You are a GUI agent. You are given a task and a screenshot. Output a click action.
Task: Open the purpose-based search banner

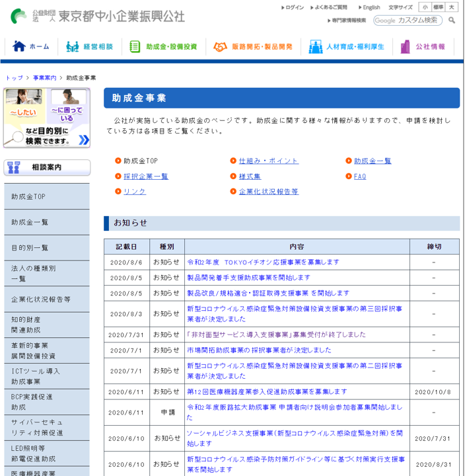point(47,118)
